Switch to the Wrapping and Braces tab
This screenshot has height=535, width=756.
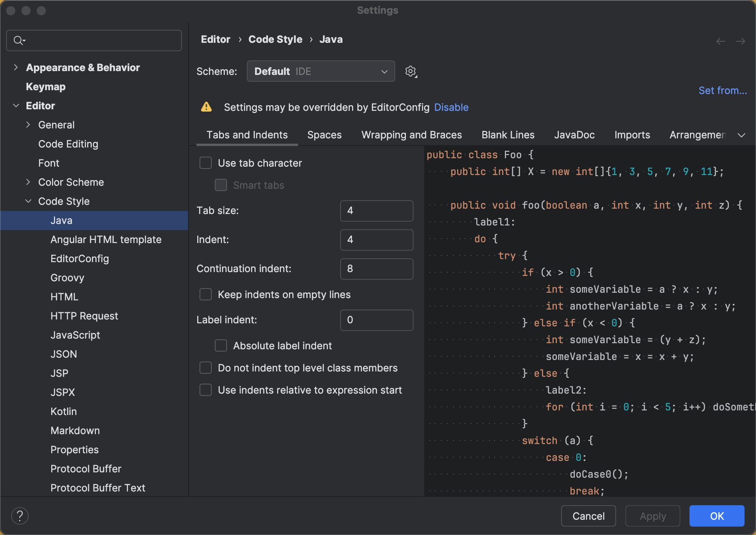tap(411, 135)
